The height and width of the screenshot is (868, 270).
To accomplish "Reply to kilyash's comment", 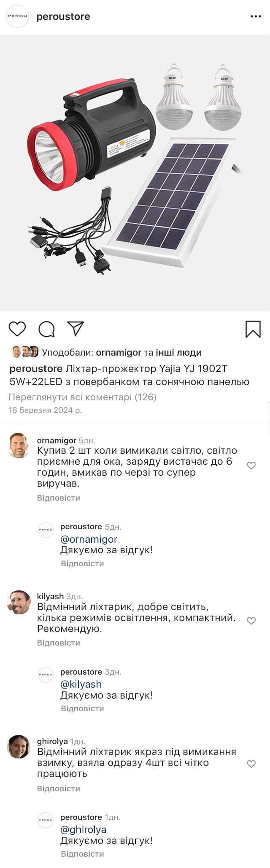I will (59, 643).
